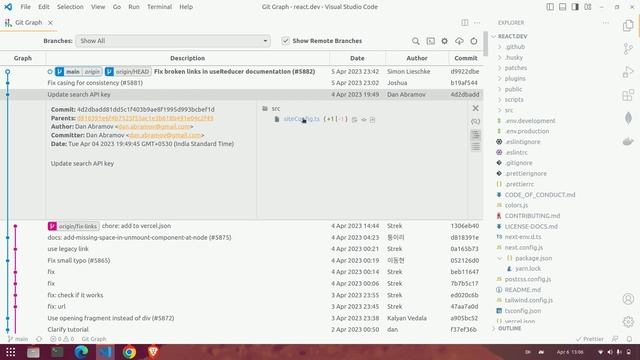Expand the public folder
The height and width of the screenshot is (360, 640).
(x=500, y=89)
